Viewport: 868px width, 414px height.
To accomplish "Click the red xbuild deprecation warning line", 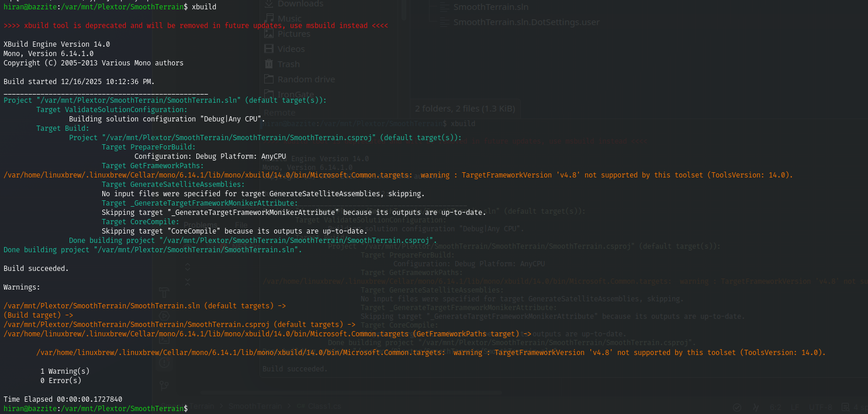I will click(196, 26).
